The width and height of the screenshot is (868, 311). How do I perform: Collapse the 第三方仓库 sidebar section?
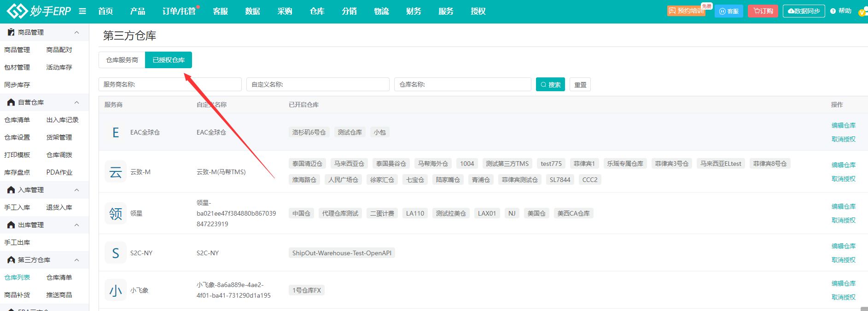click(x=76, y=260)
